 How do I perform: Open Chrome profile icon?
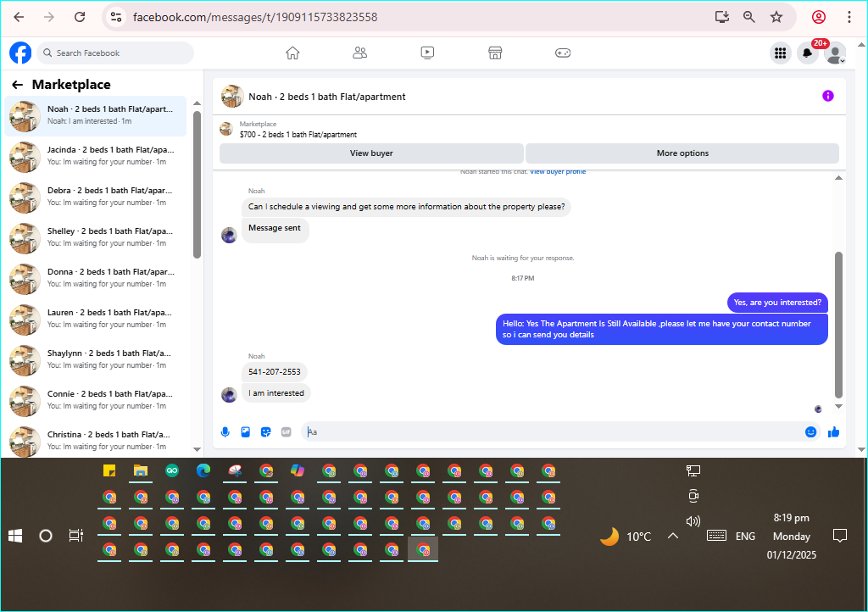819,17
